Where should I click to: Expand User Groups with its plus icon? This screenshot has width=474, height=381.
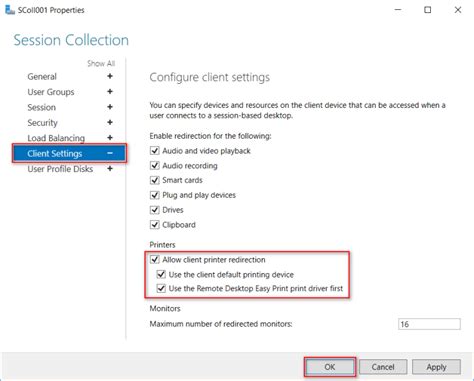coord(110,91)
